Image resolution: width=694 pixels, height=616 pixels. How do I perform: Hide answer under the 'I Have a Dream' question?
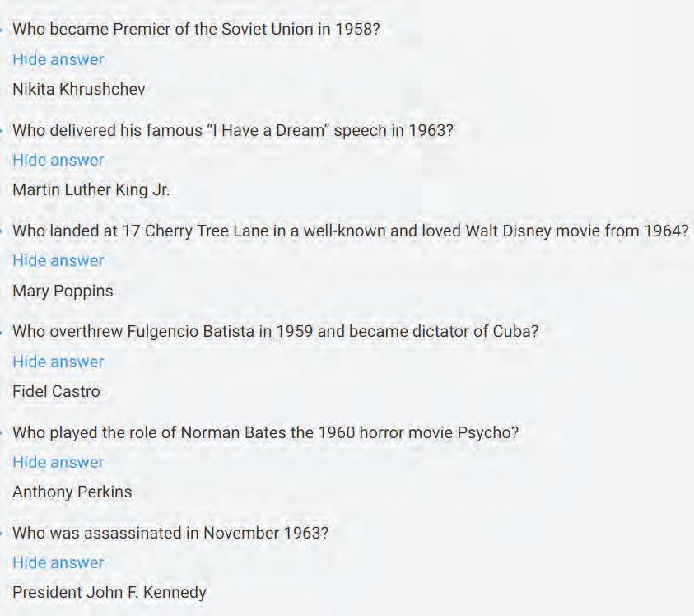click(58, 160)
